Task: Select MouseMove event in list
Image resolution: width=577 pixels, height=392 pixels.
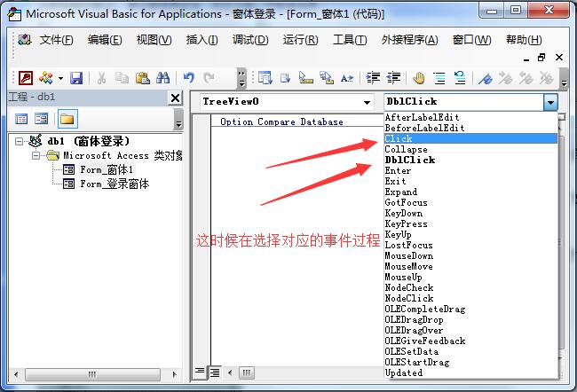Action: click(470, 266)
